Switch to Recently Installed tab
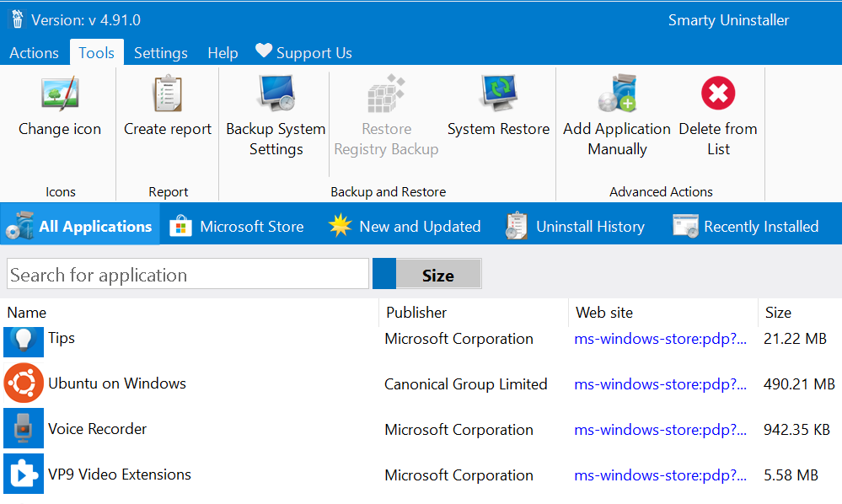The width and height of the screenshot is (842, 504). 746,226
